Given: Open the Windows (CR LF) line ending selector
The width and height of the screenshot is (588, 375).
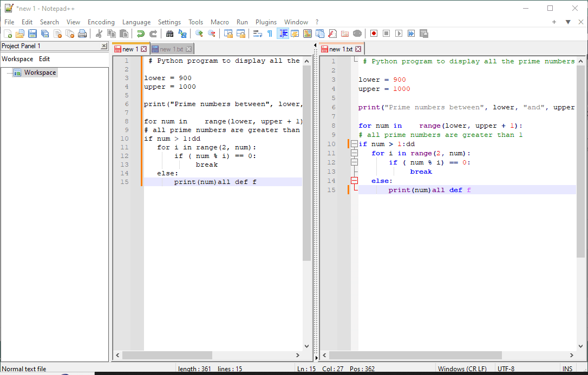Looking at the screenshot, I should point(462,369).
